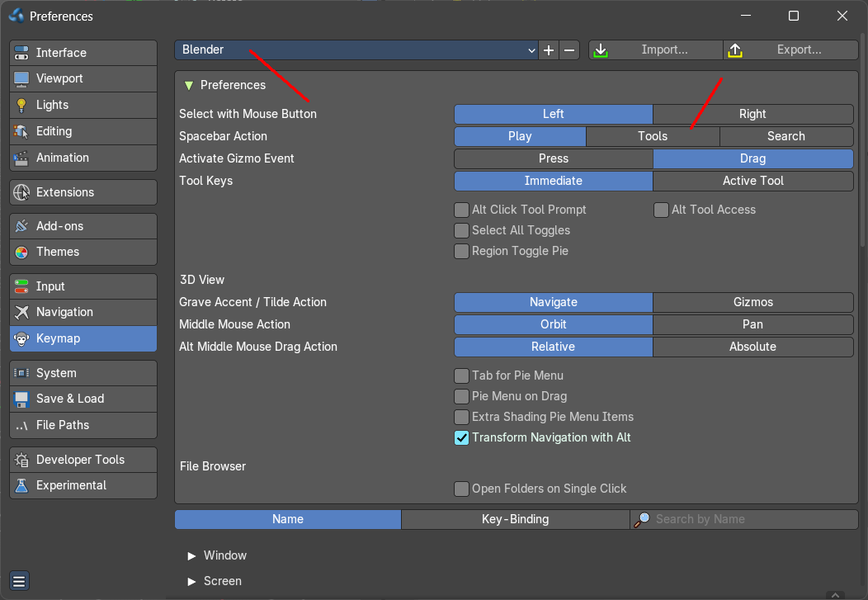
Task: Open the Extensions section
Action: coord(83,192)
